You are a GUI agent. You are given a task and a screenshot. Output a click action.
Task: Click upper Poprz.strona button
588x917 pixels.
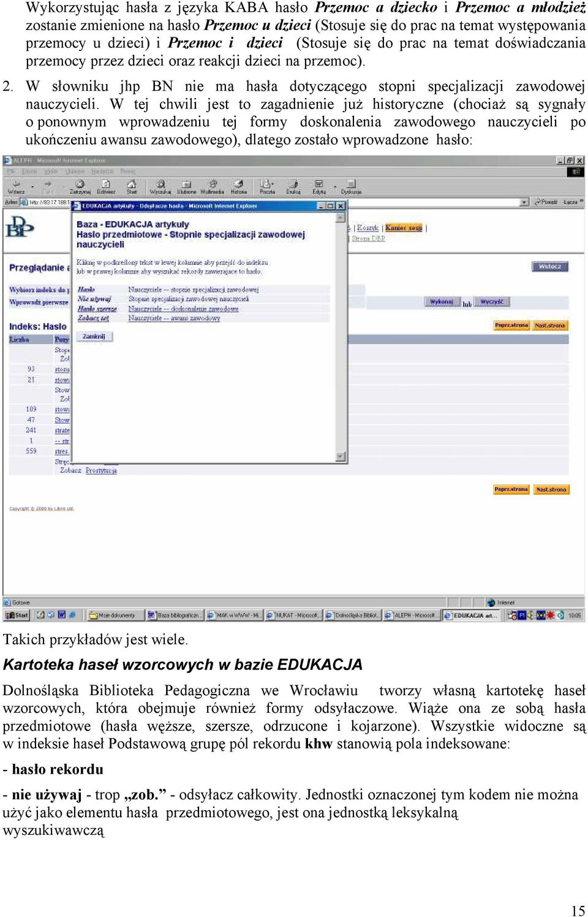pos(511,325)
